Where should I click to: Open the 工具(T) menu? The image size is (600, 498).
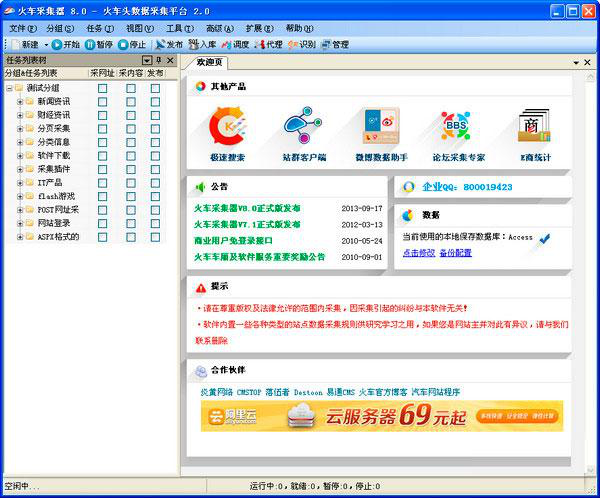(x=180, y=28)
